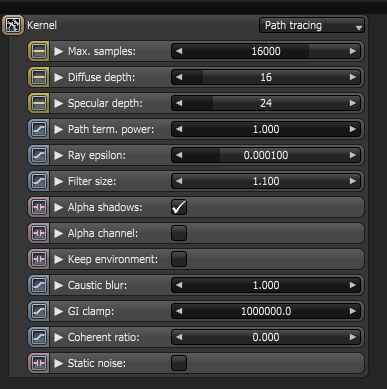
Task: Click the GI clamp value field
Action: point(266,311)
